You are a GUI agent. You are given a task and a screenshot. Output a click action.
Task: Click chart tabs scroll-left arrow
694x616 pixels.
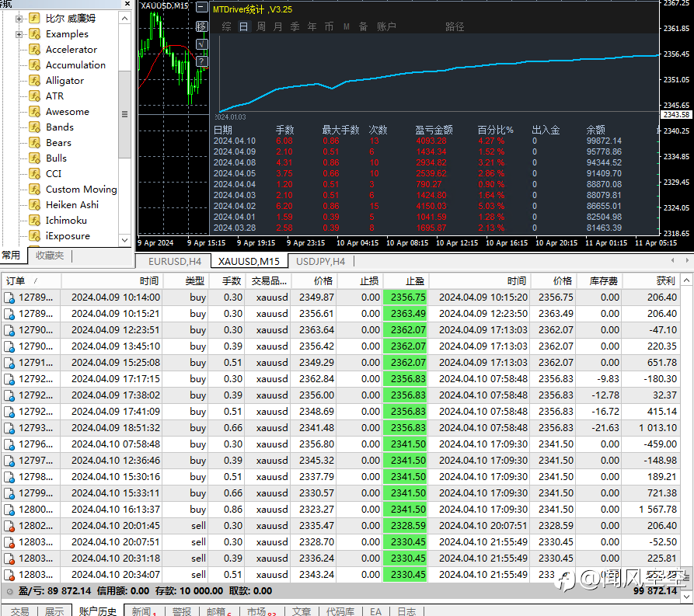coord(673,261)
